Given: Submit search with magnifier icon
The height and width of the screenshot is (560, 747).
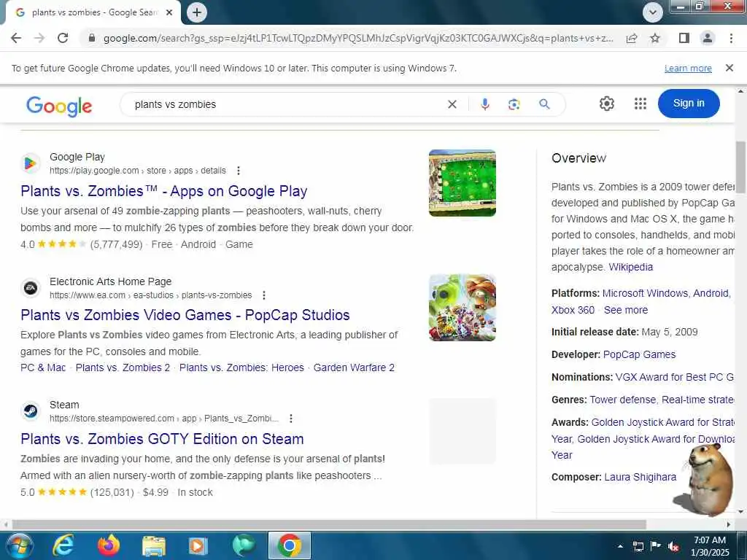Looking at the screenshot, I should (544, 104).
